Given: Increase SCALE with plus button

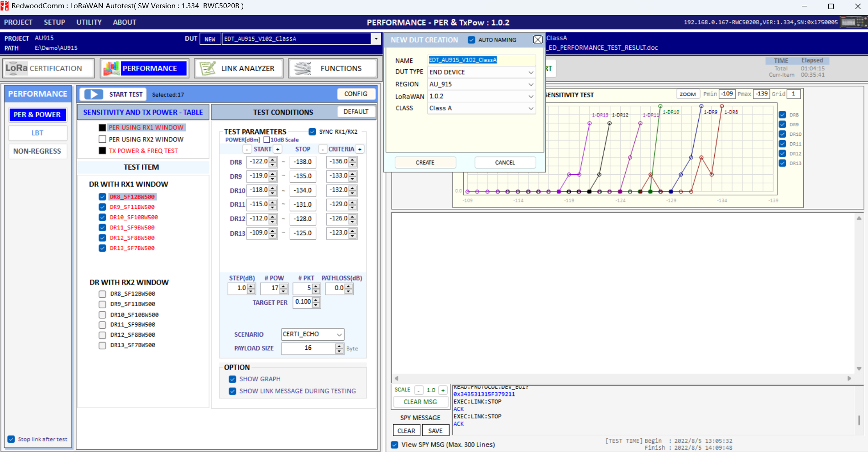Looking at the screenshot, I should pyautogui.click(x=443, y=390).
